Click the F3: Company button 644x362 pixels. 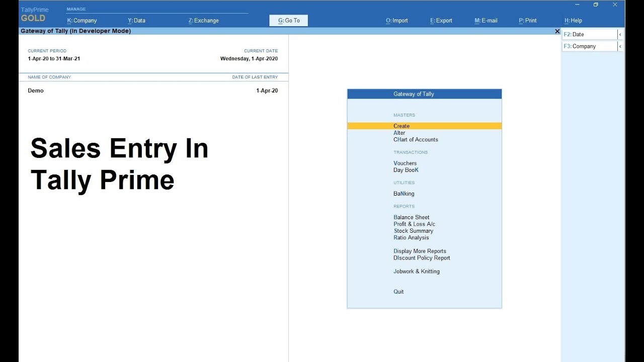[590, 46]
